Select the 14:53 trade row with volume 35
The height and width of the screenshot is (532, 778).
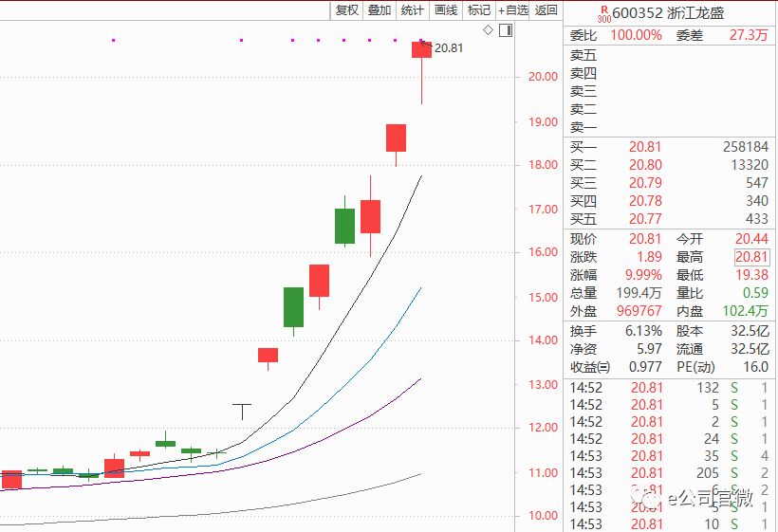(669, 455)
